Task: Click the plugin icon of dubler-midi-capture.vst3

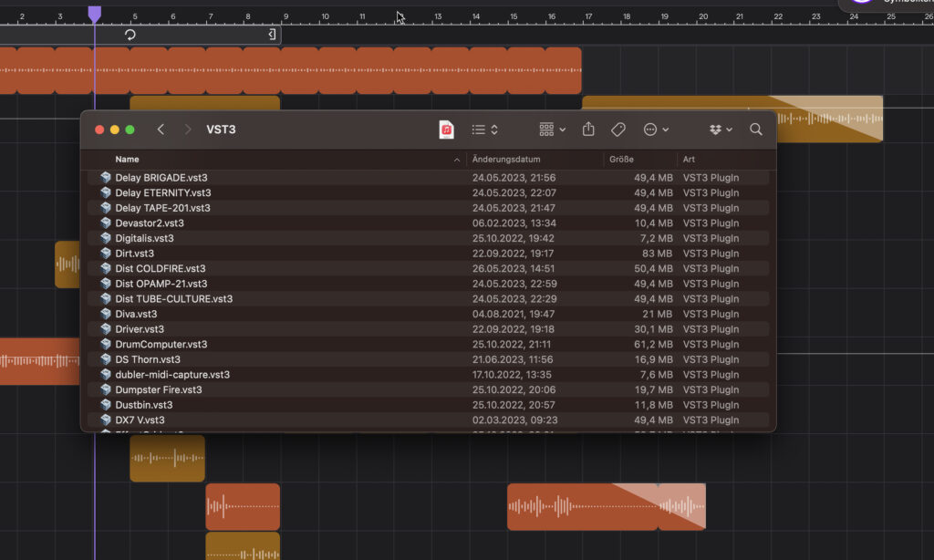Action: tap(106, 374)
